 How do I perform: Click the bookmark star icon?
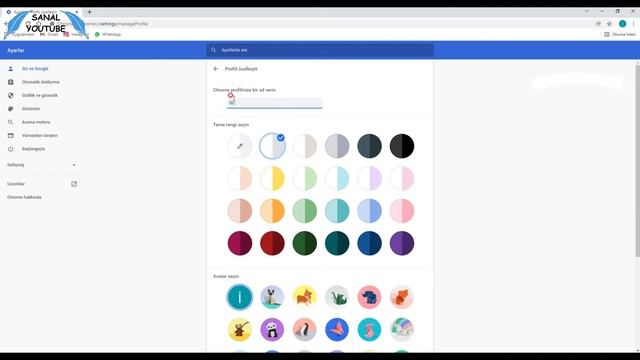tap(609, 24)
